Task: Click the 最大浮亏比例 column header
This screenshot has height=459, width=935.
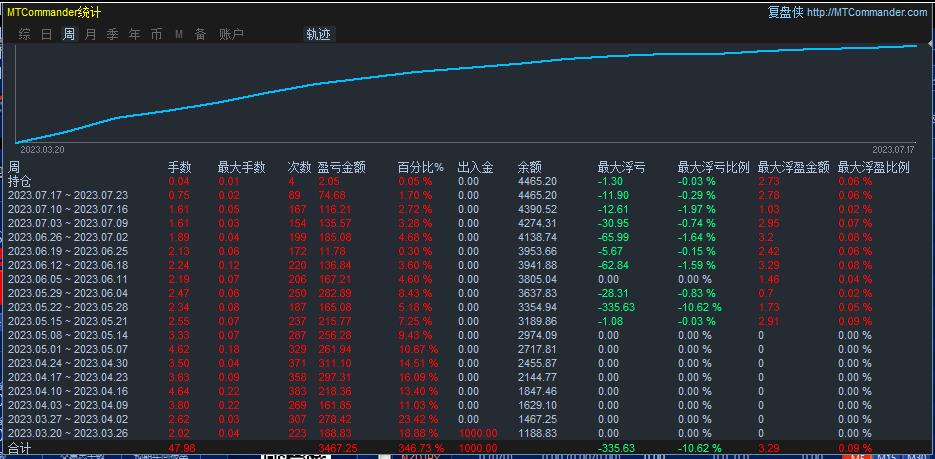Action: click(x=713, y=168)
